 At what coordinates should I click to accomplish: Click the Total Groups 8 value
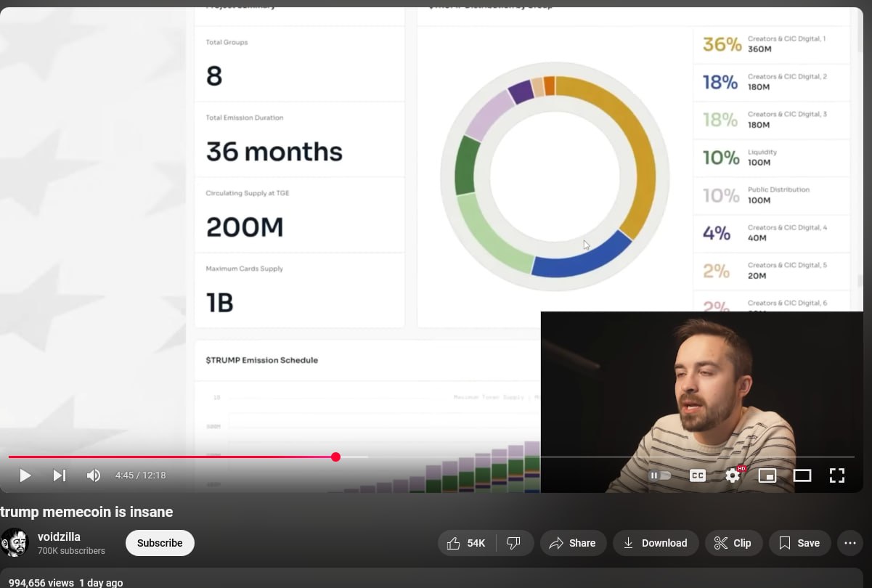tap(214, 76)
